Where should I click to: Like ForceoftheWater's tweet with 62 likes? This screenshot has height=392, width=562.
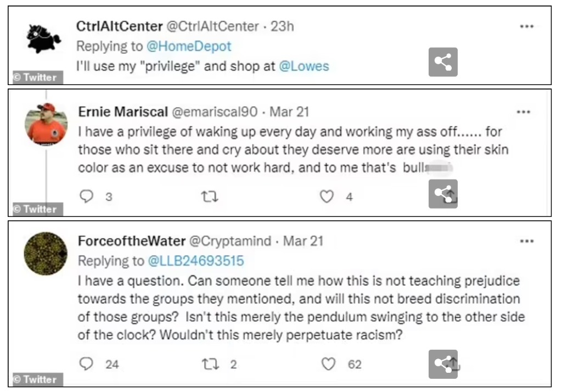328,363
